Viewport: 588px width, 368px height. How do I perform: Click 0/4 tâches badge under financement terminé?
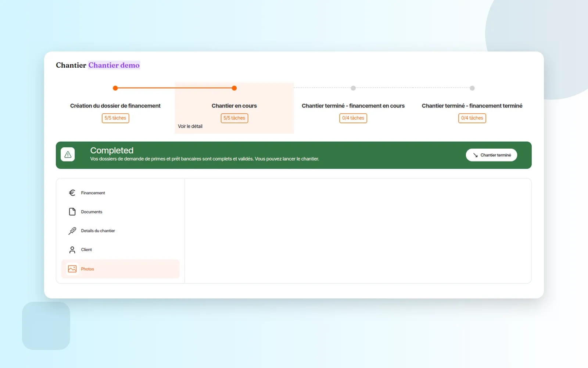coord(472,118)
